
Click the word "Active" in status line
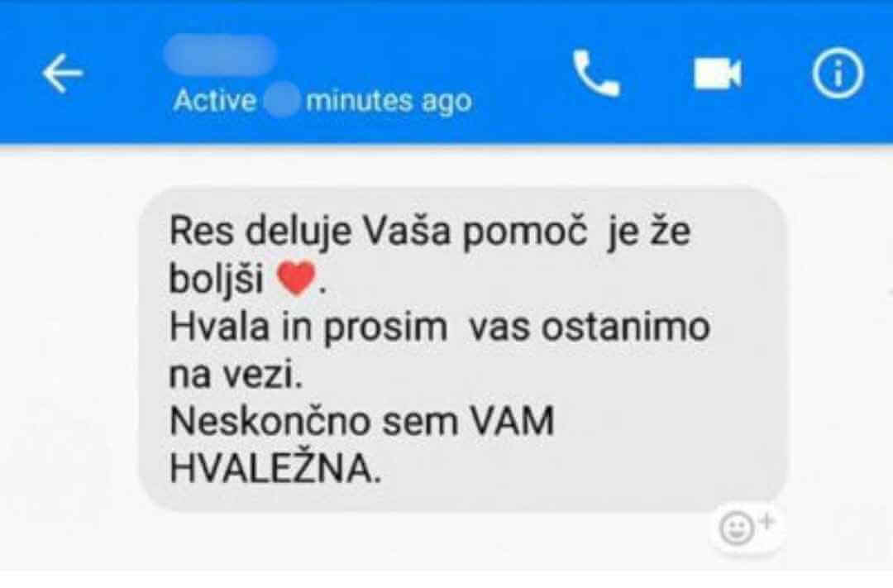(x=215, y=101)
